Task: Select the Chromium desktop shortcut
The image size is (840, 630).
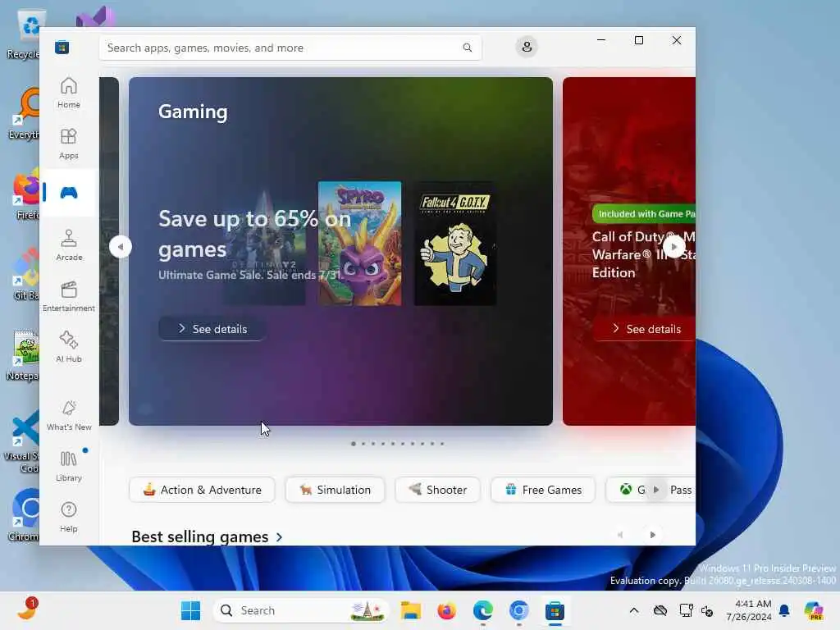Action: [25, 515]
